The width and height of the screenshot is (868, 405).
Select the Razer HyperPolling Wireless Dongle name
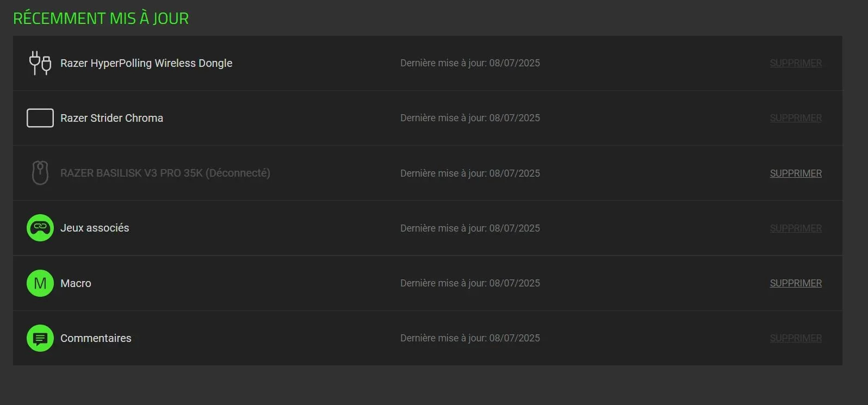coord(146,63)
